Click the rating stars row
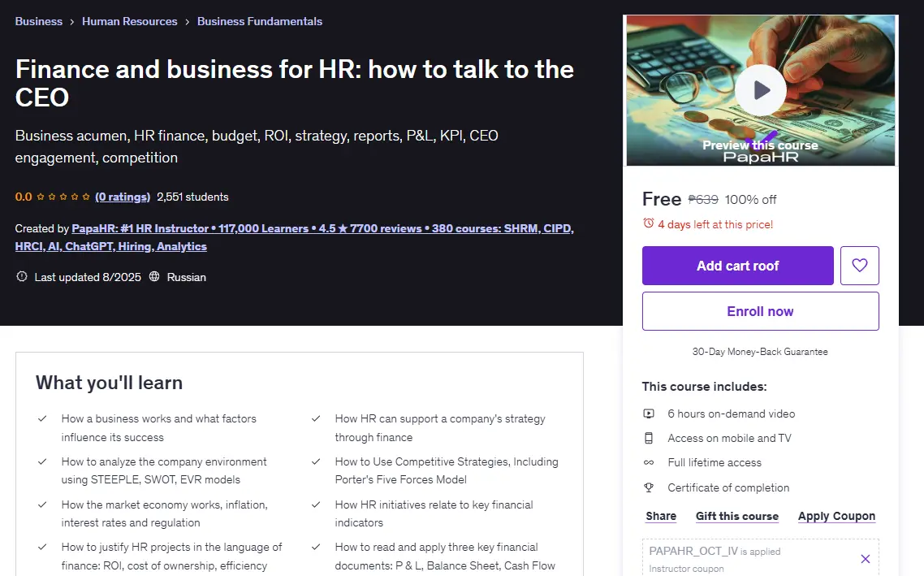The width and height of the screenshot is (924, 576). coord(63,197)
